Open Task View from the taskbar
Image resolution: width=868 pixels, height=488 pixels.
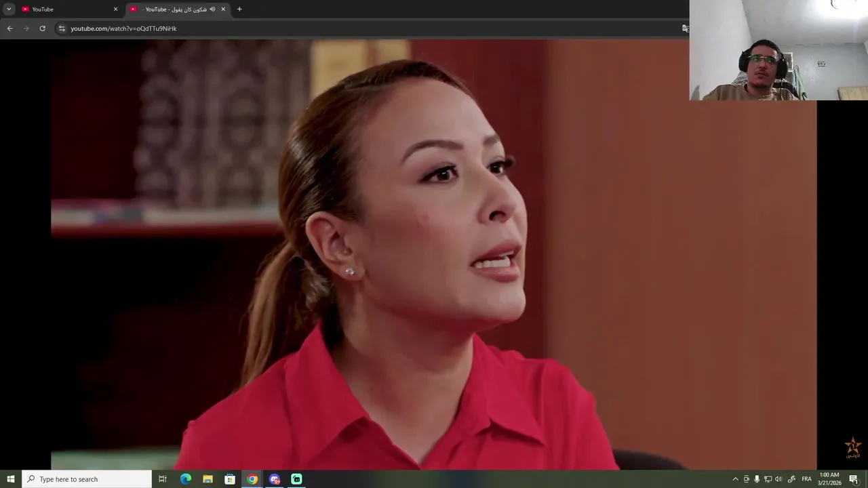(x=163, y=479)
